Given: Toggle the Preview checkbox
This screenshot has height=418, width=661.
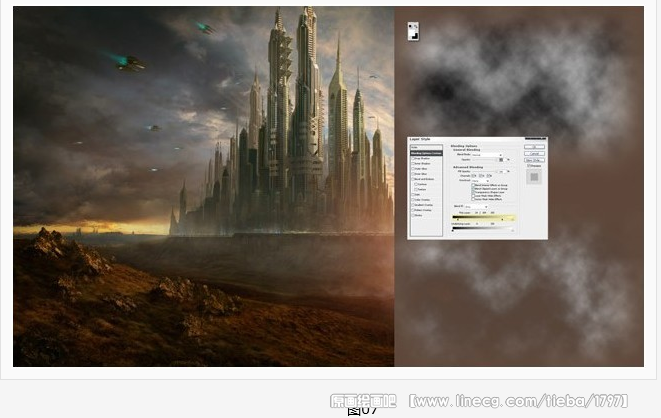Looking at the screenshot, I should click(x=528, y=166).
